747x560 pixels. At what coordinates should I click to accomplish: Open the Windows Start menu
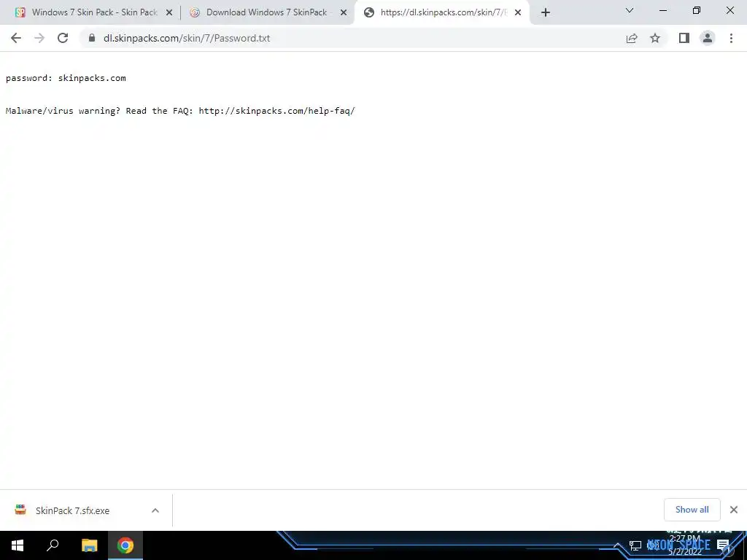point(18,545)
